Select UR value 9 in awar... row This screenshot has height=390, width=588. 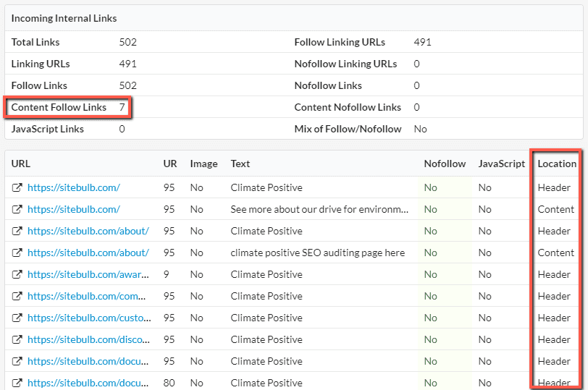(166, 274)
